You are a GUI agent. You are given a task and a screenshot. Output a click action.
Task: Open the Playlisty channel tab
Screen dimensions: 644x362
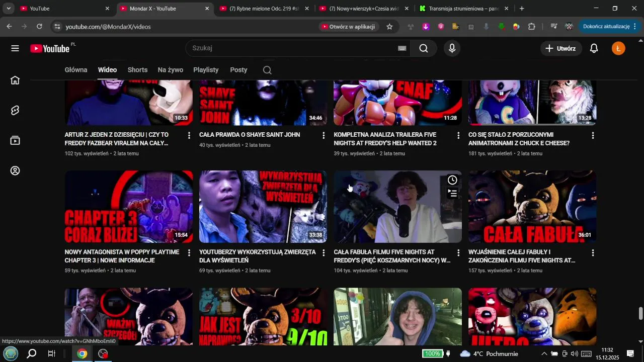pos(206,70)
